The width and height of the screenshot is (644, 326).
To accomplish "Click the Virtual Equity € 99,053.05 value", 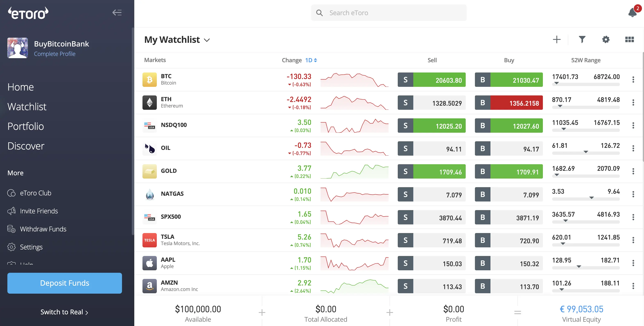I will click(x=581, y=309).
